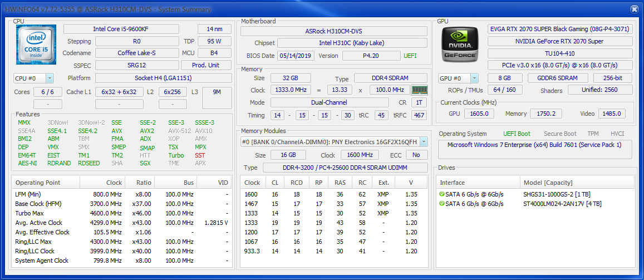
Task: Click the 64 / 160 ROPs/TMUs field
Action: coord(505,90)
